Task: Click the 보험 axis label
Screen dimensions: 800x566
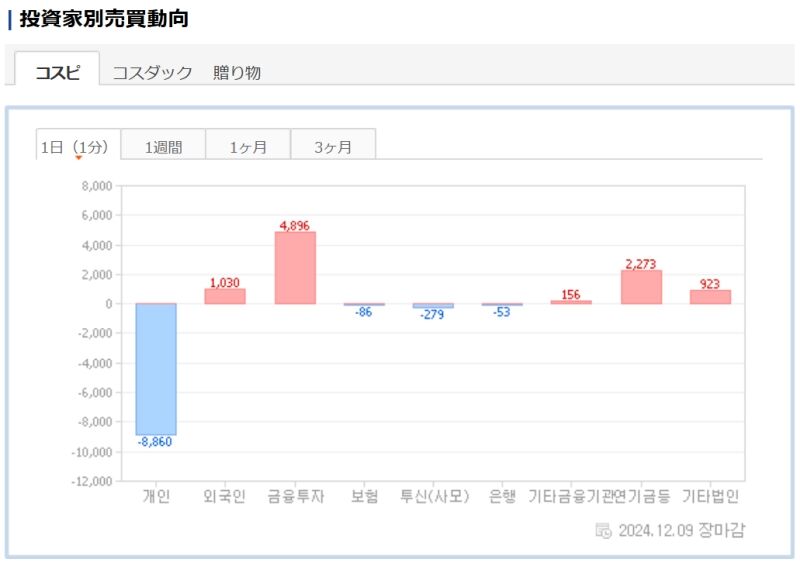Action: pos(364,496)
